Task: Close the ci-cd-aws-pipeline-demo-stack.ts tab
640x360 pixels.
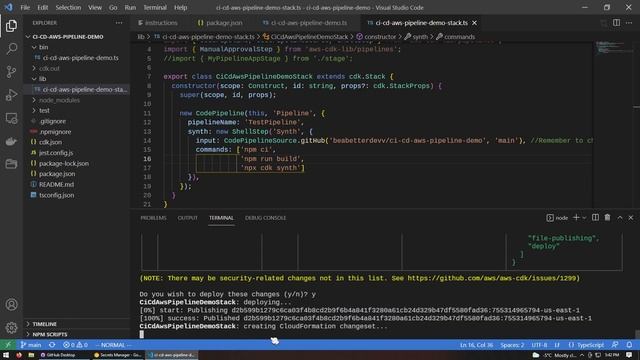Action: (x=474, y=23)
